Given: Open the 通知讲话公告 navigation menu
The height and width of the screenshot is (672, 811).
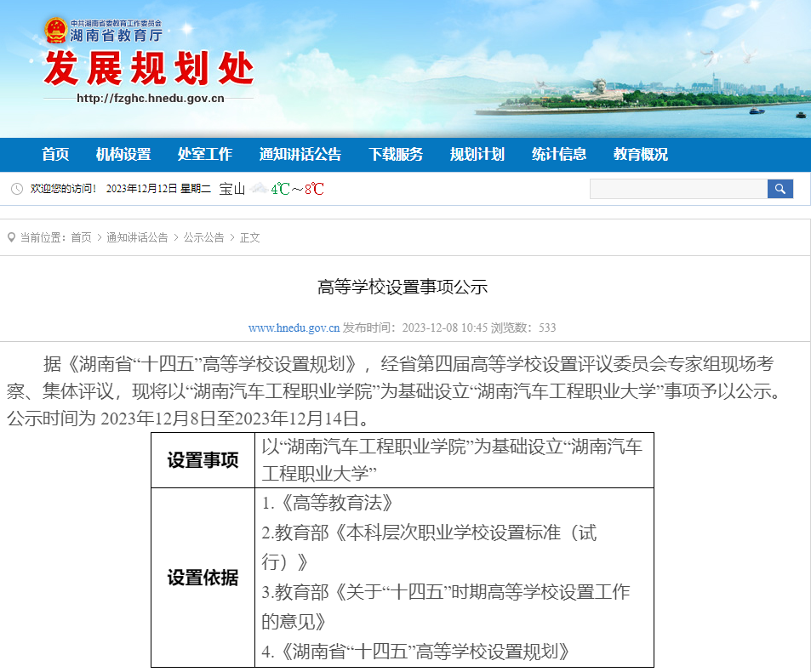Looking at the screenshot, I should click(300, 154).
